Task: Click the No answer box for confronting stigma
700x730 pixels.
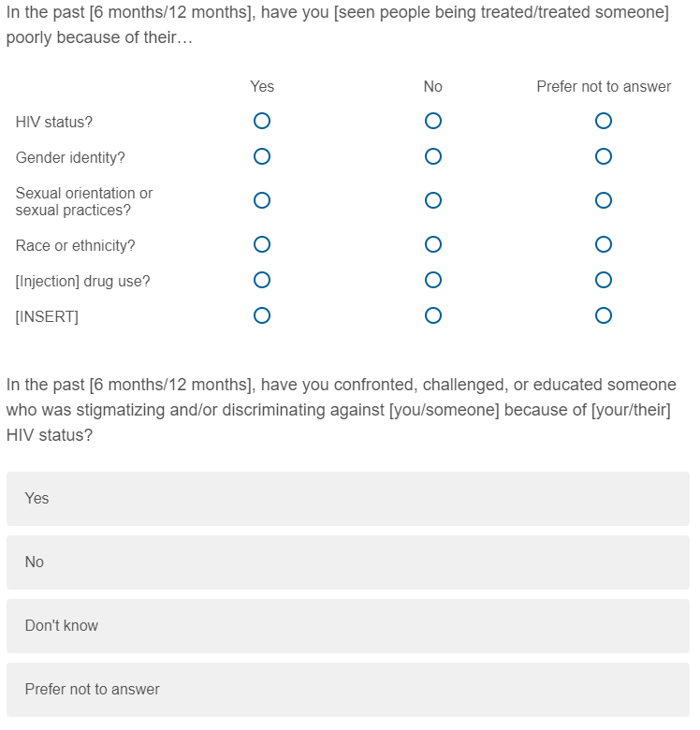Action: coord(348,562)
